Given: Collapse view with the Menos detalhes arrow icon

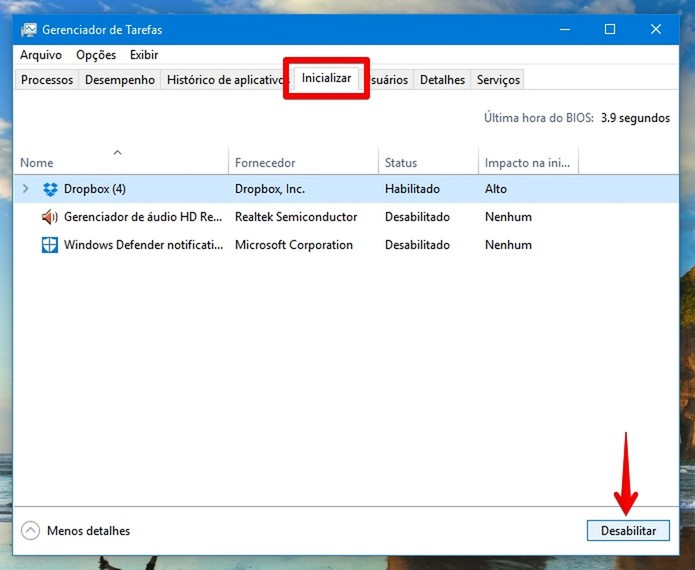Looking at the screenshot, I should (x=31, y=531).
